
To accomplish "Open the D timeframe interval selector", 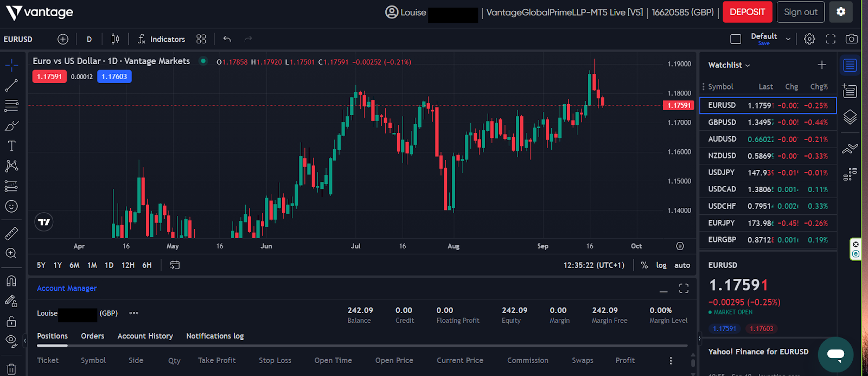I will 90,39.
